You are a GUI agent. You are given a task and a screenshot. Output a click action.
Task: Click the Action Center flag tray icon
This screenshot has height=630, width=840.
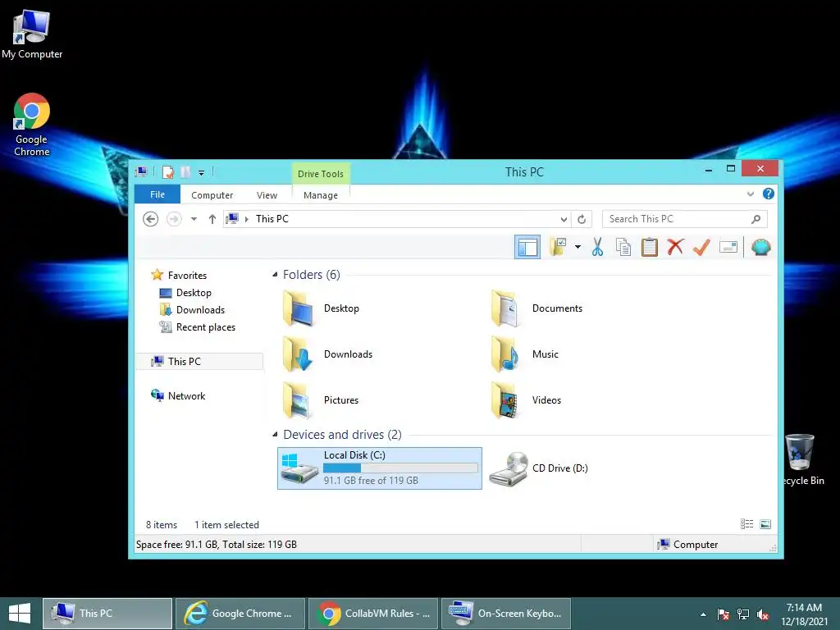point(724,614)
